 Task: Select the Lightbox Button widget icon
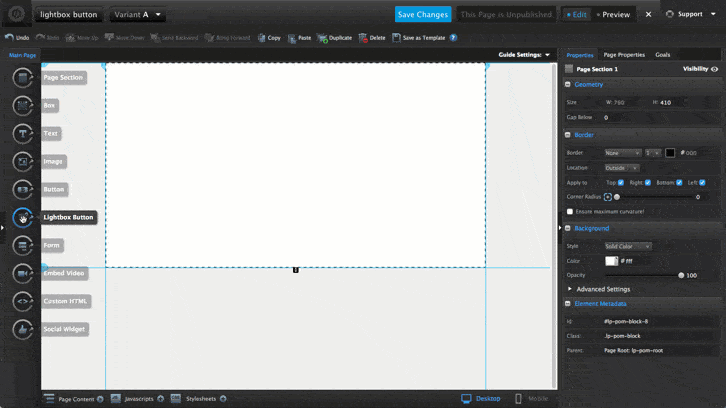(x=22, y=218)
